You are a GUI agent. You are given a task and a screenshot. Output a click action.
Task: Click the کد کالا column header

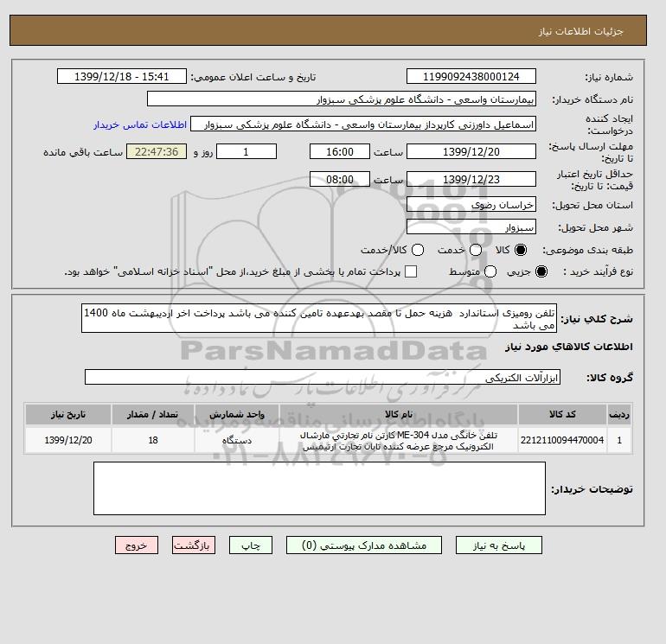(562, 414)
